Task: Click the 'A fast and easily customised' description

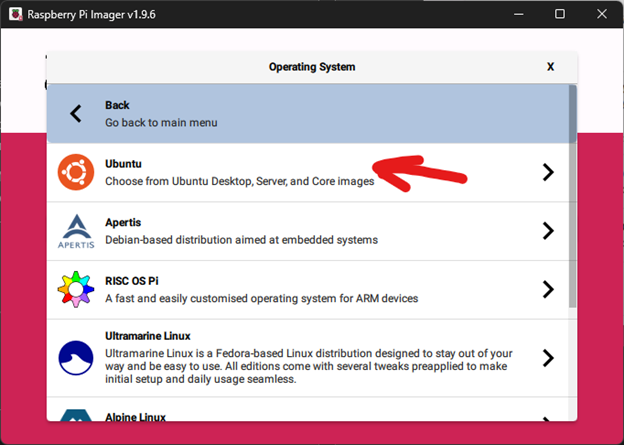Action: click(261, 299)
